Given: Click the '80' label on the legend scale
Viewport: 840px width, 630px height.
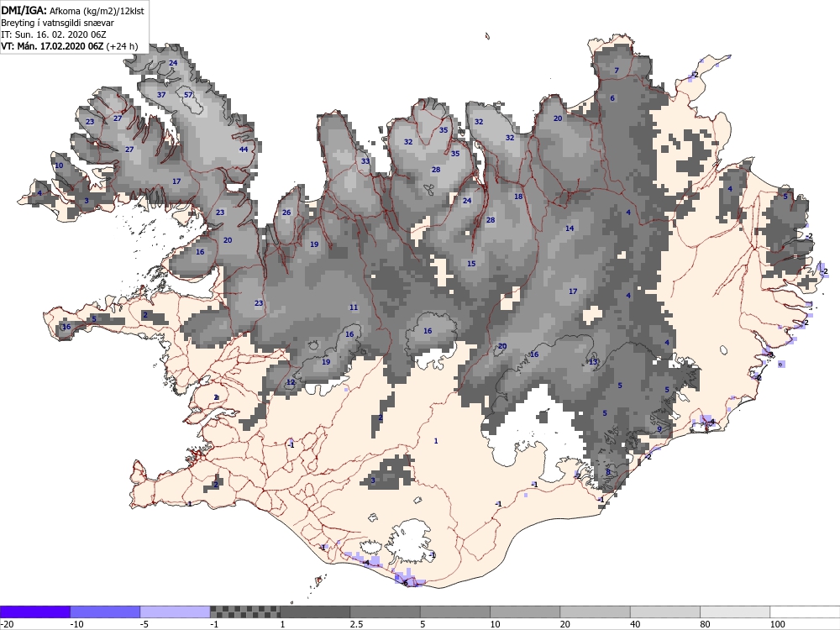Looking at the screenshot, I should coord(705,624).
